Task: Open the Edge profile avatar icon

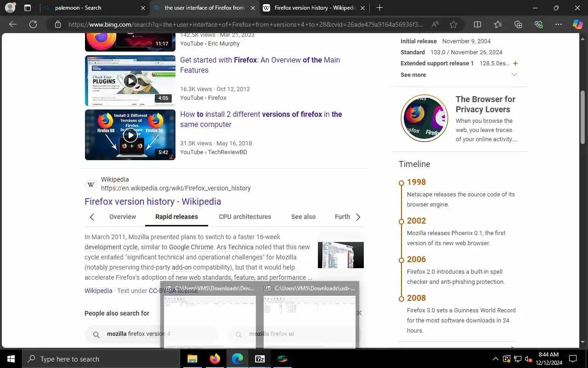Action: 10,8
